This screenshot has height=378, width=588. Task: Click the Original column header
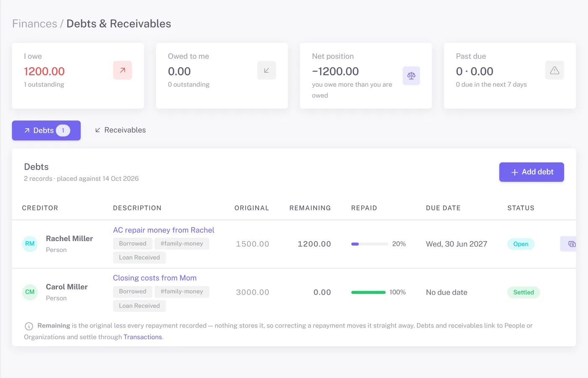coord(252,208)
